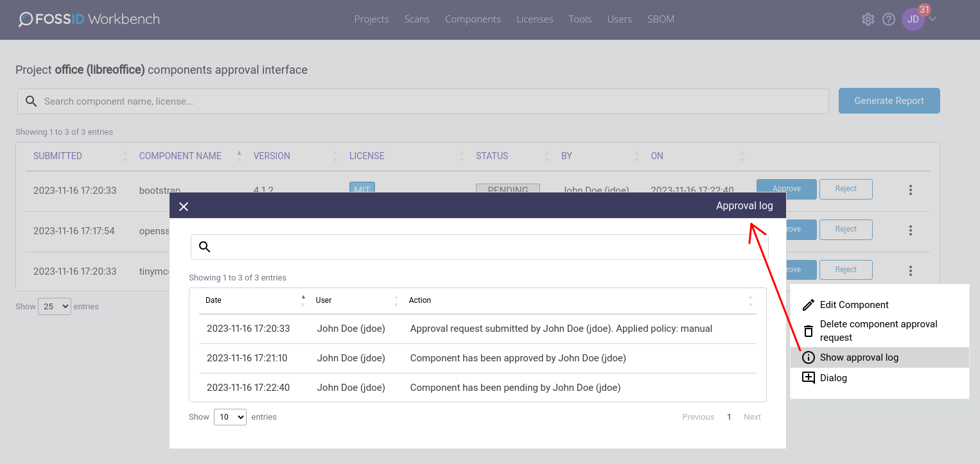Select page 1 in Approval log pagination
This screenshot has width=980, height=464.
(x=729, y=417)
